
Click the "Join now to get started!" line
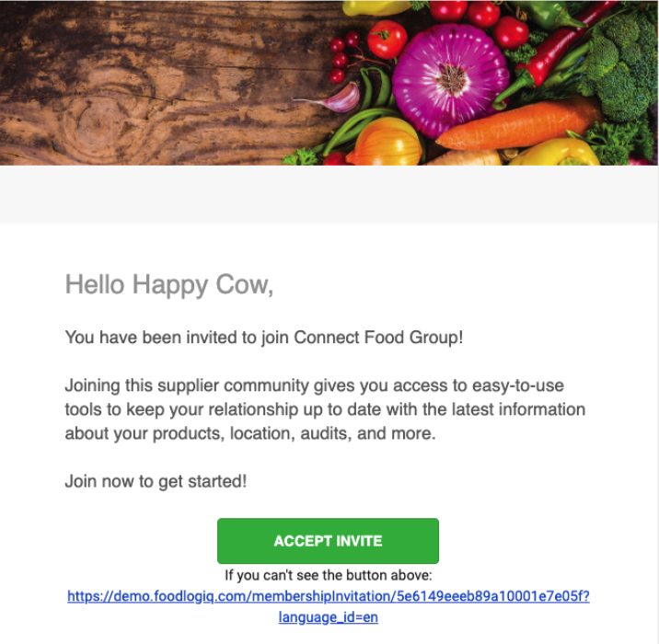tap(156, 481)
